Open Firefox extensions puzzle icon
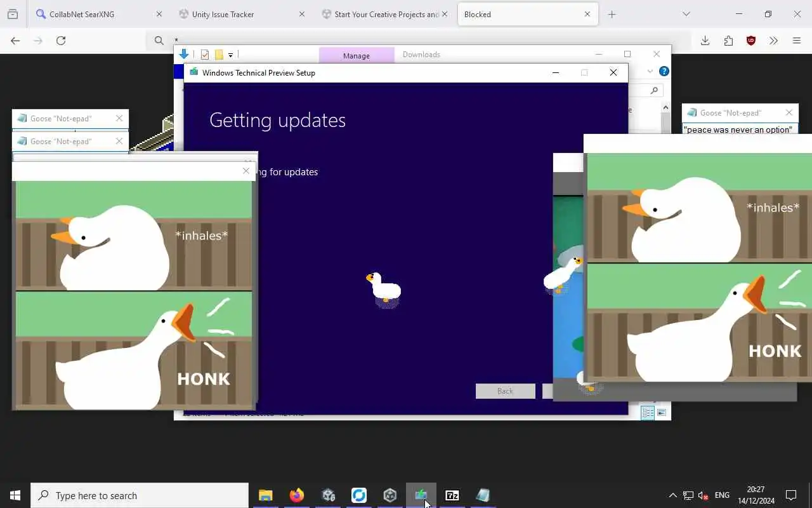The height and width of the screenshot is (508, 812). point(728,41)
